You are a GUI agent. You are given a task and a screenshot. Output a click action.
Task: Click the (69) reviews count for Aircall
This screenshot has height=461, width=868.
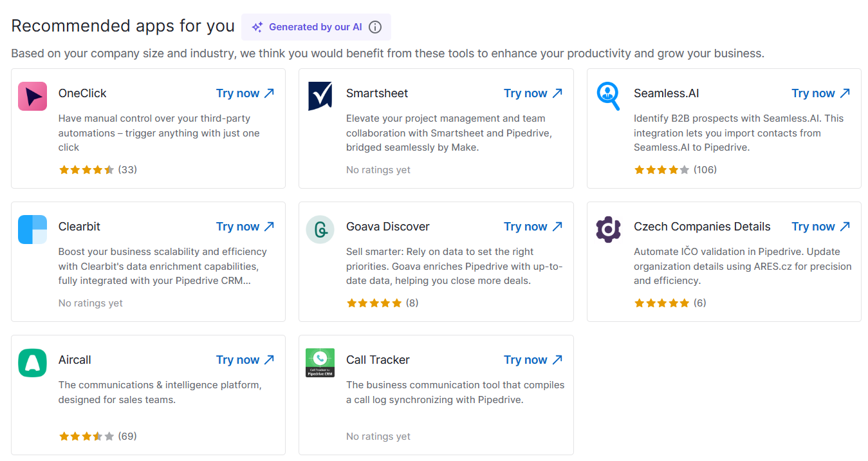tap(127, 436)
